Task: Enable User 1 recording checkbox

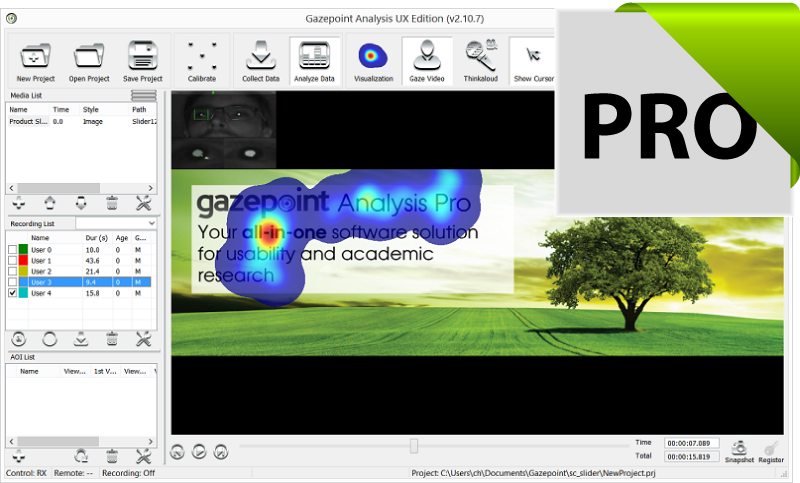Action: pos(12,261)
